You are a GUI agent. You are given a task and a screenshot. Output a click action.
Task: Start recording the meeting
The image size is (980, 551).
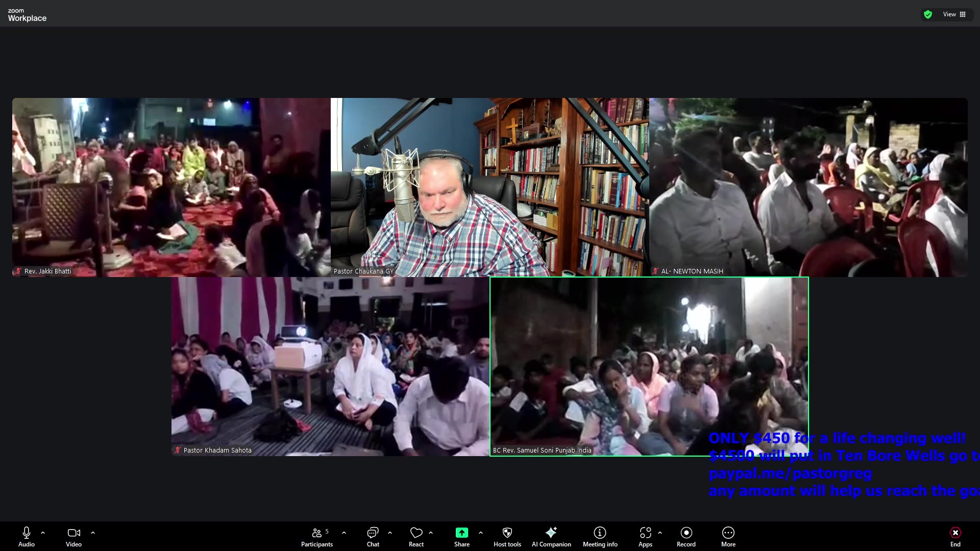pos(686,536)
